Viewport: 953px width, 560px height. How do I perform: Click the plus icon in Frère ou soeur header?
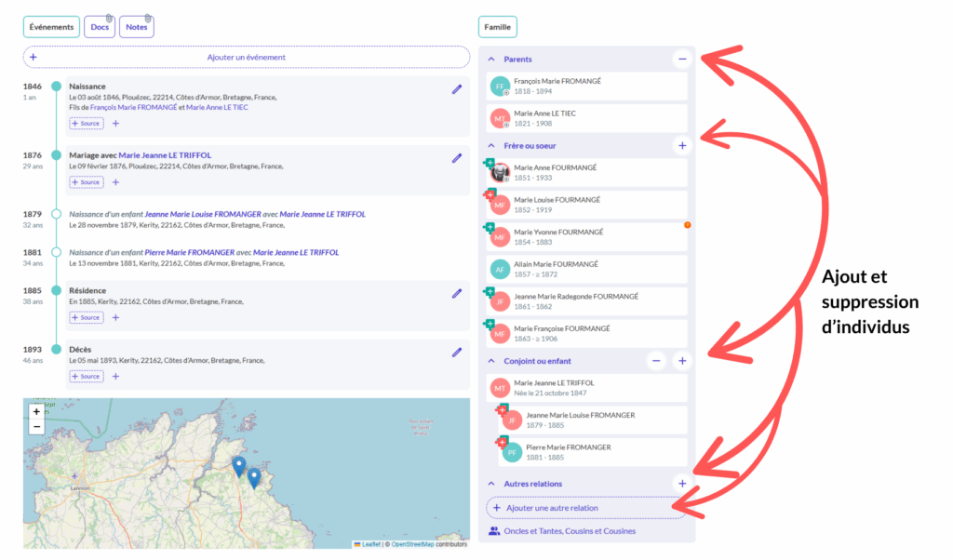pos(682,145)
